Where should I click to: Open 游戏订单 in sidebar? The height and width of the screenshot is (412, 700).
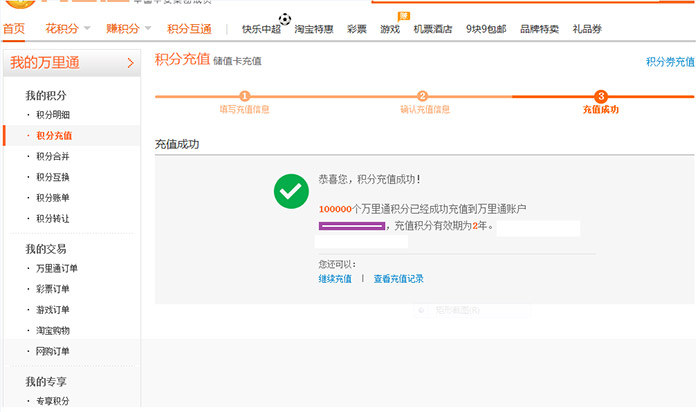point(53,310)
